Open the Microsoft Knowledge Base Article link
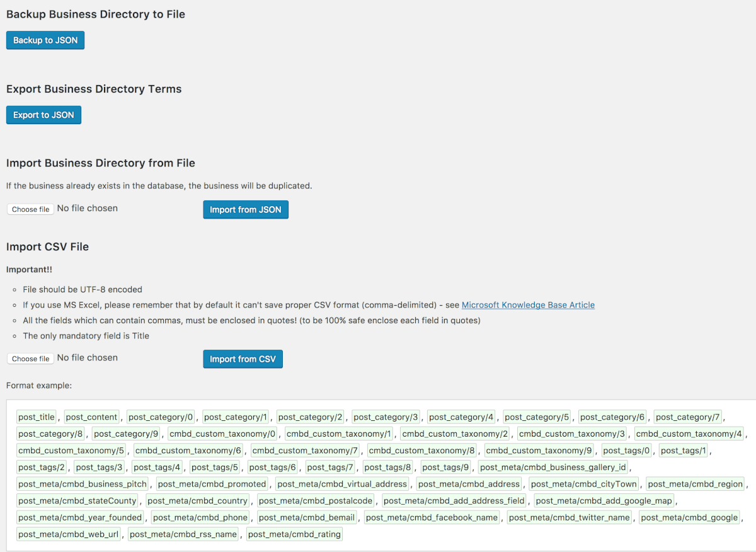Screen dimensions: 756x552 (x=528, y=305)
